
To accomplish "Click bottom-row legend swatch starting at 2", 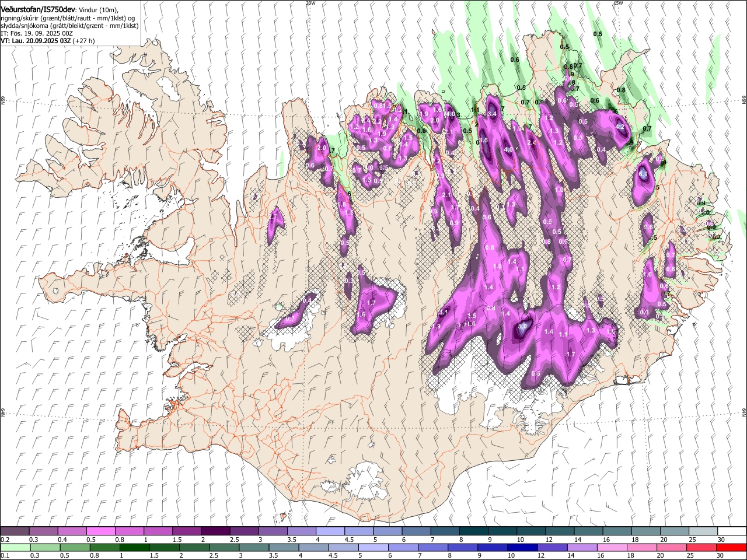I will click(x=194, y=547).
